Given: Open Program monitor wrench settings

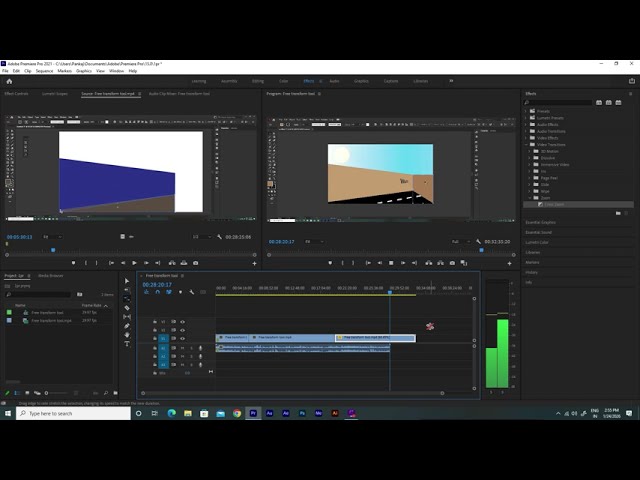Looking at the screenshot, I should 478,242.
